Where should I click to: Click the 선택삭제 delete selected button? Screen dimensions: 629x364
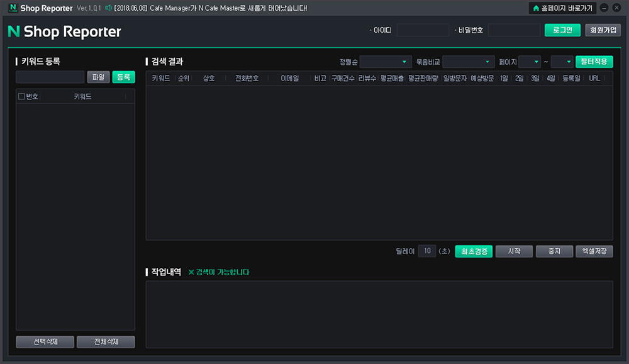(x=45, y=341)
